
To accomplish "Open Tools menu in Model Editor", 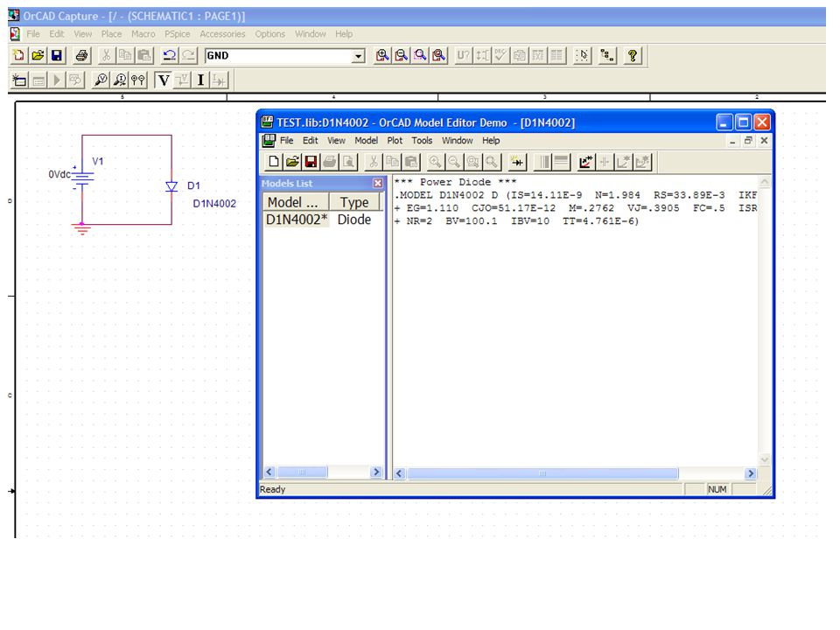I will (x=422, y=140).
